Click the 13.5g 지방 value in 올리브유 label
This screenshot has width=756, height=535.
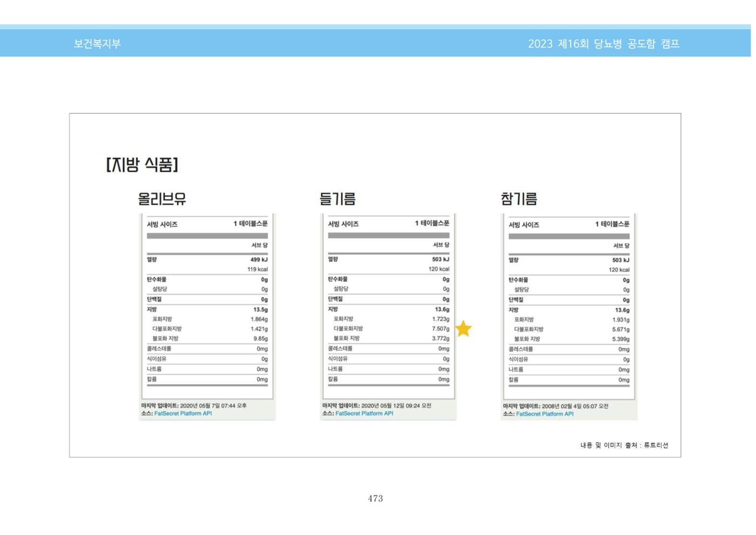(x=260, y=310)
